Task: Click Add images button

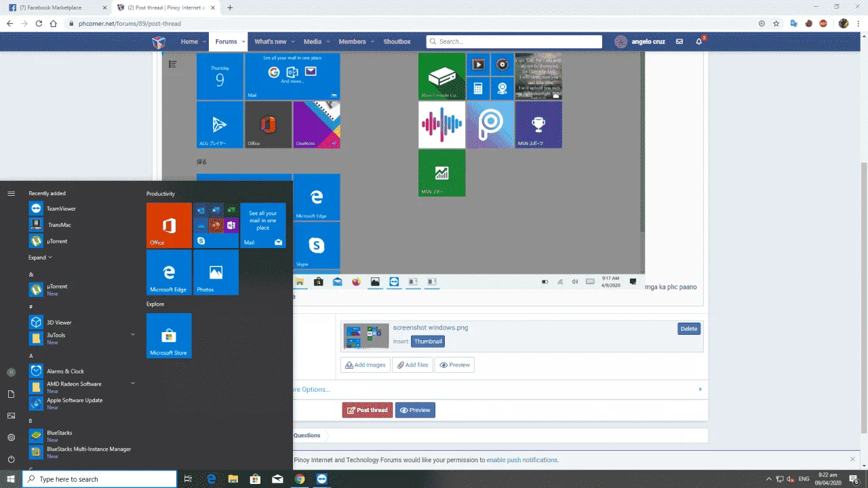Action: click(x=365, y=365)
